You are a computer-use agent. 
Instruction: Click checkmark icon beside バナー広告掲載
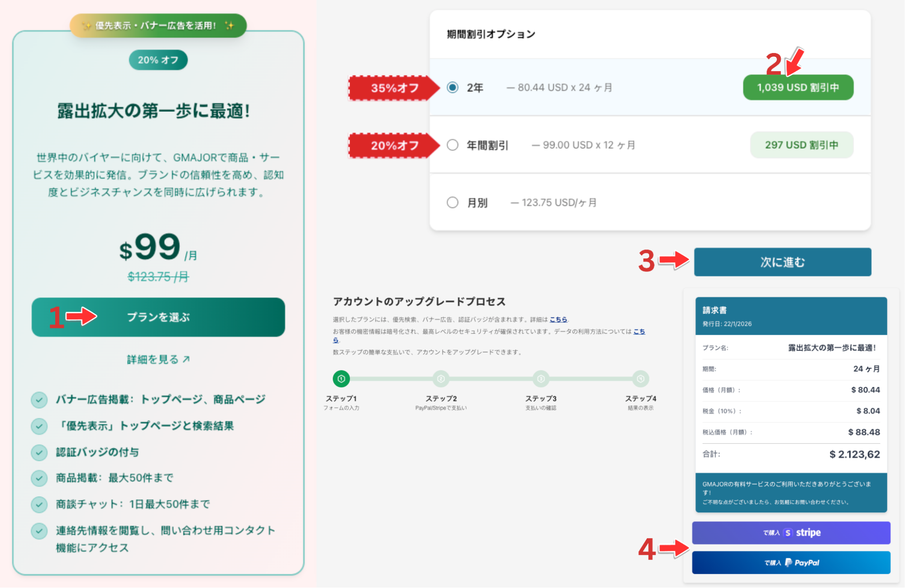(39, 400)
